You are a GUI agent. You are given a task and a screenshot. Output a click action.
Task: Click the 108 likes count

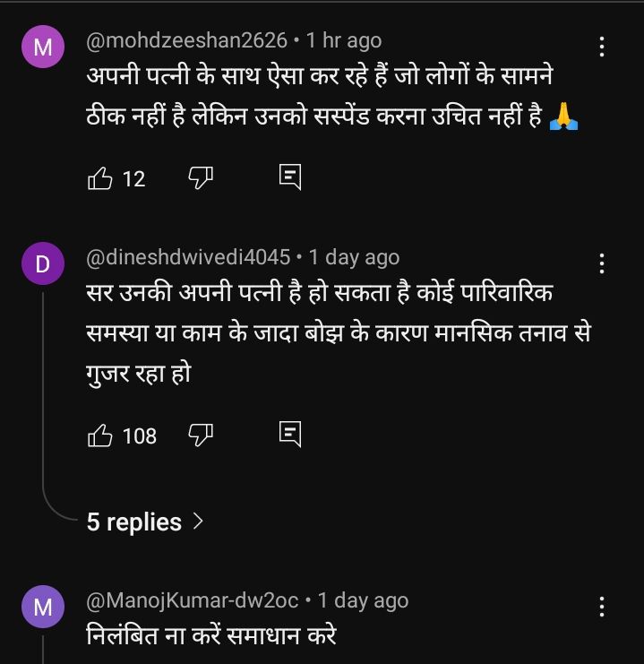(139, 435)
